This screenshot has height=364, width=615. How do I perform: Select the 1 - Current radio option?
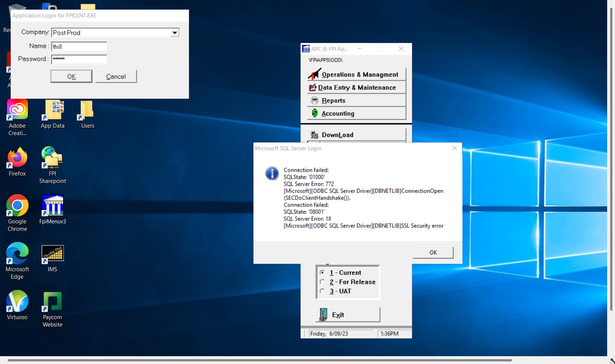coord(322,272)
